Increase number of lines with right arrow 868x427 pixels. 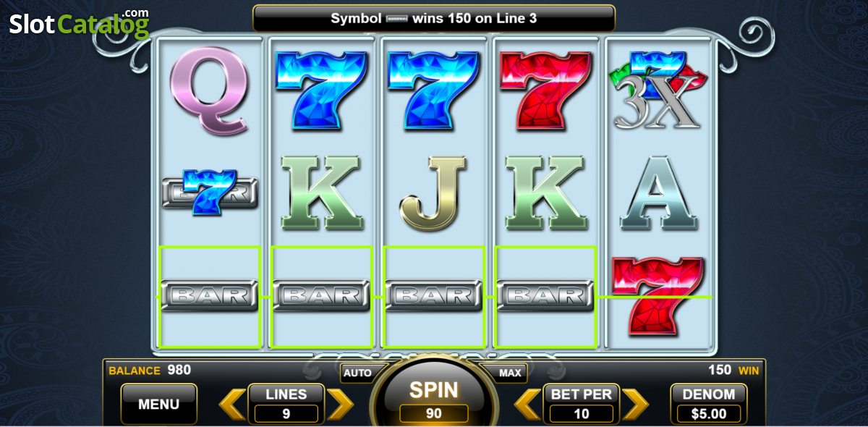click(340, 405)
